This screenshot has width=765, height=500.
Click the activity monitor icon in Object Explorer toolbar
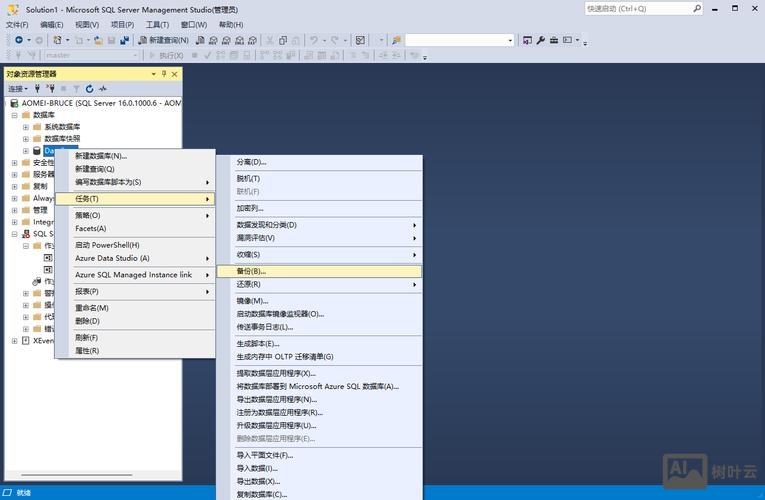coord(102,89)
